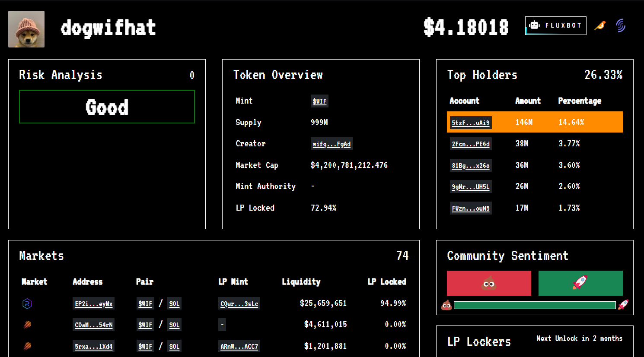Open SOL pair token in CDaM...54rN row
The height and width of the screenshot is (357, 644).
tap(174, 325)
